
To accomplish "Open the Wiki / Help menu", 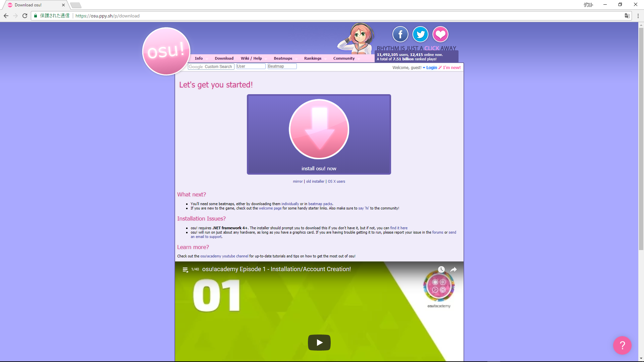I will tap(251, 58).
